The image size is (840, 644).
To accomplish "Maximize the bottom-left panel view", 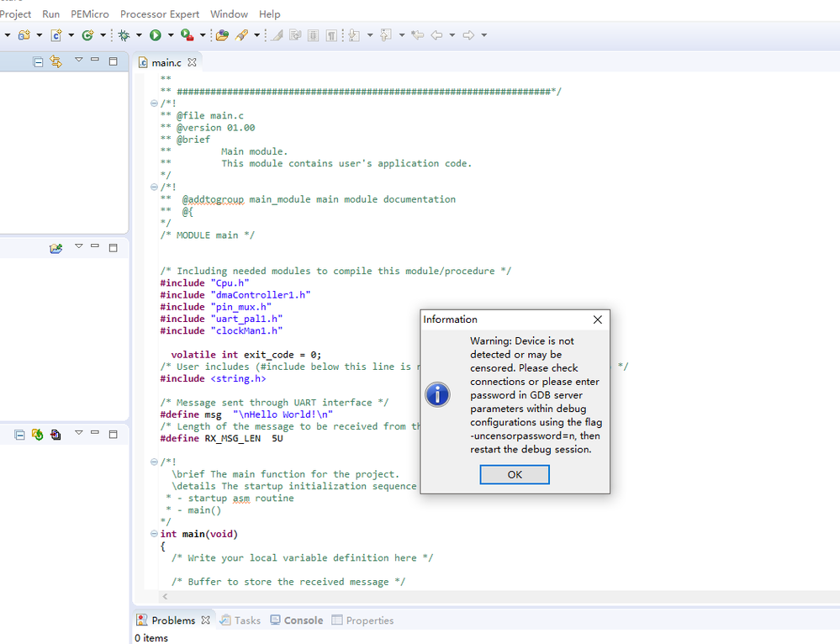I will [113, 434].
